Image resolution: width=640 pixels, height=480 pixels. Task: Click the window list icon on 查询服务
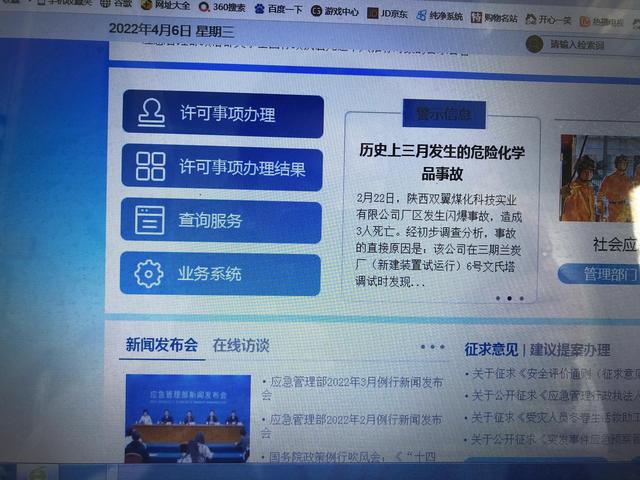coord(149,220)
